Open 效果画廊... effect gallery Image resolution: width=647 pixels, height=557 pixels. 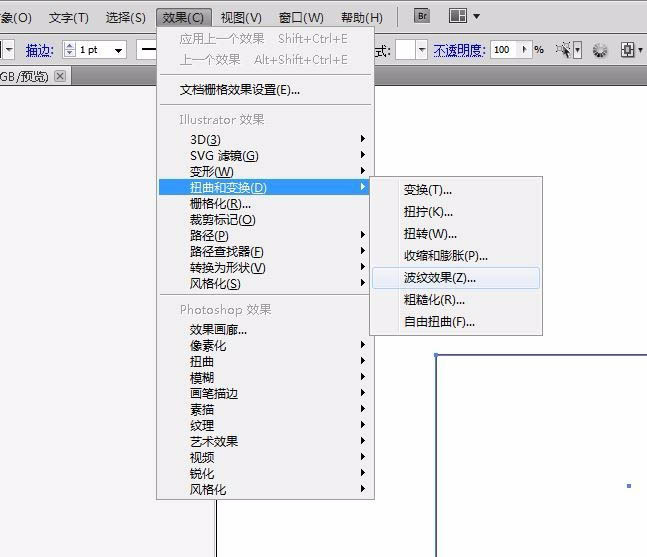(265, 329)
